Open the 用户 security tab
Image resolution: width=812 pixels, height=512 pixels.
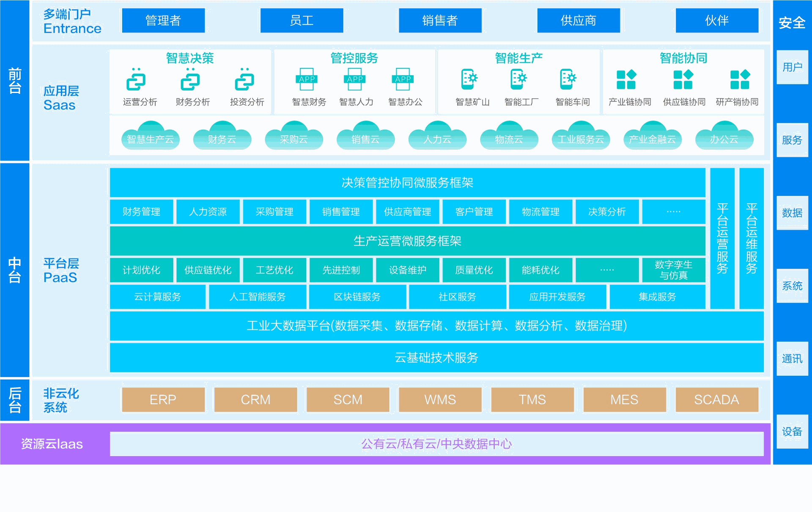(792, 67)
